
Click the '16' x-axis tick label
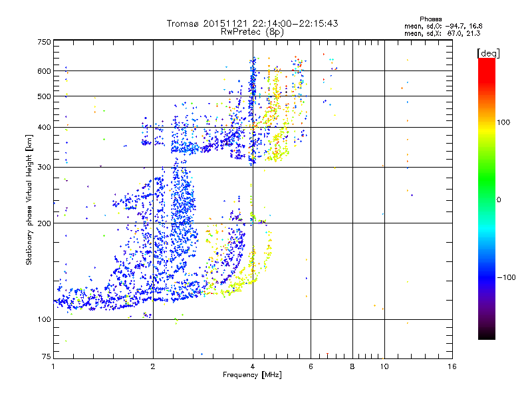(452, 366)
